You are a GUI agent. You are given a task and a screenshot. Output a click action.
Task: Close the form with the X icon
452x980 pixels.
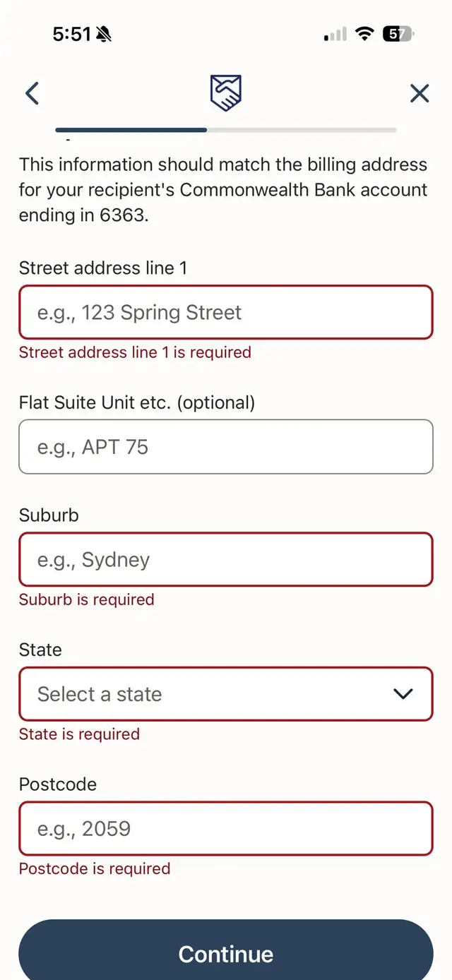[420, 93]
